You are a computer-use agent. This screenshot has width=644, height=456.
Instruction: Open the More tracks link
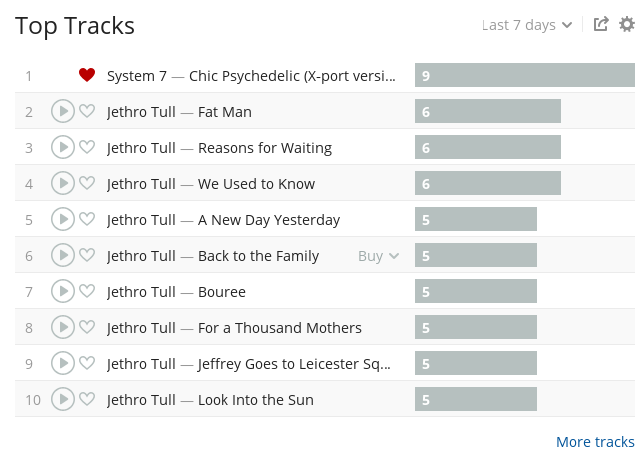[x=595, y=442]
